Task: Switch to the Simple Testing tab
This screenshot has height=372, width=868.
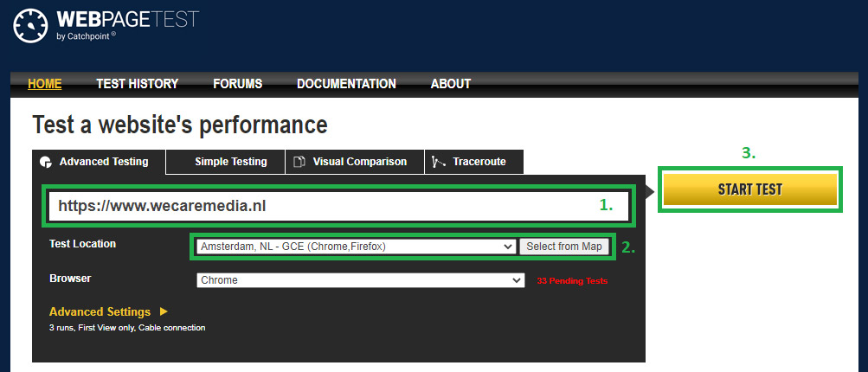Action: [x=231, y=162]
